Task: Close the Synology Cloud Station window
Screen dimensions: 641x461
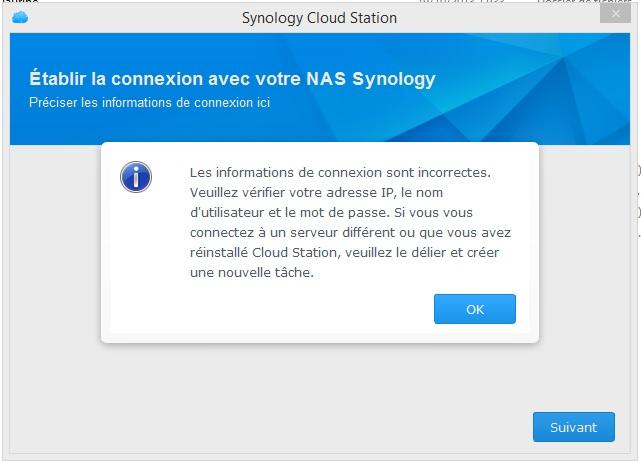Action: point(615,14)
